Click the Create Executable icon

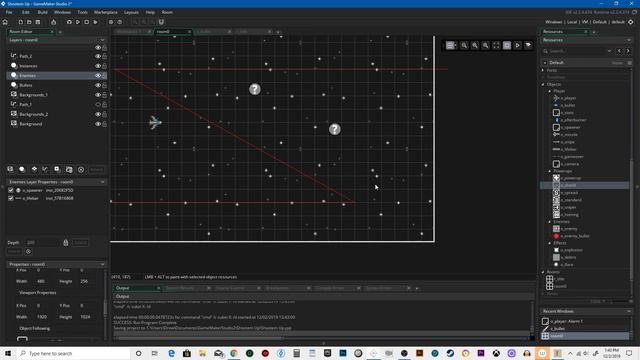click(53, 22)
